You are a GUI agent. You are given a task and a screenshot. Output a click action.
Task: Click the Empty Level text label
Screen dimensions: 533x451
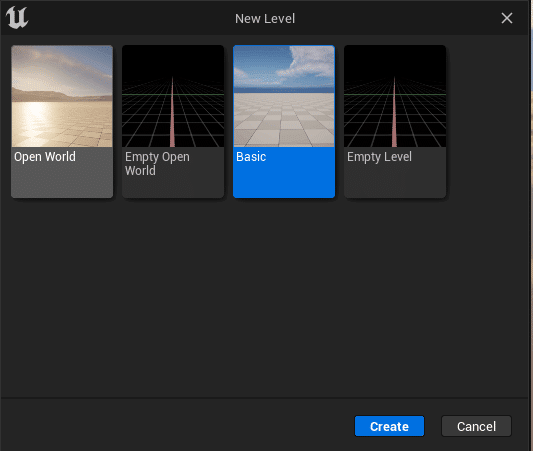click(x=379, y=157)
